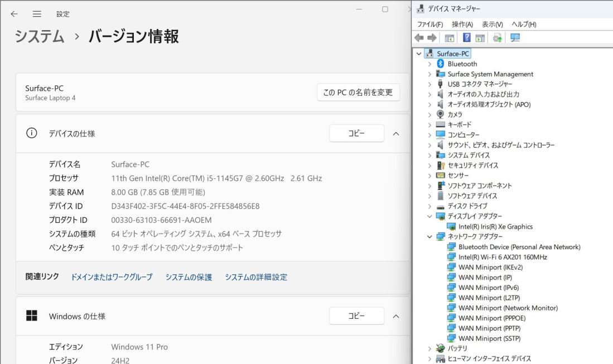
Task: Expand the ソフトウェア デバイス node
Action: pyautogui.click(x=429, y=196)
